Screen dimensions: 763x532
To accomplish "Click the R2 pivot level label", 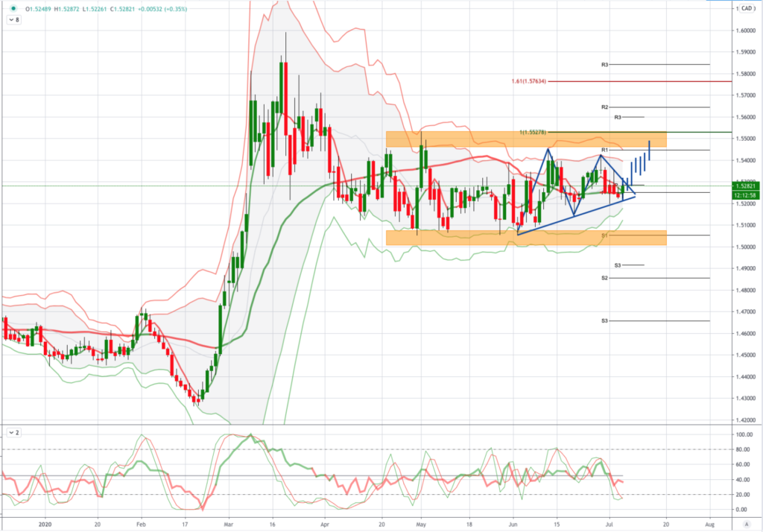I will tap(605, 107).
